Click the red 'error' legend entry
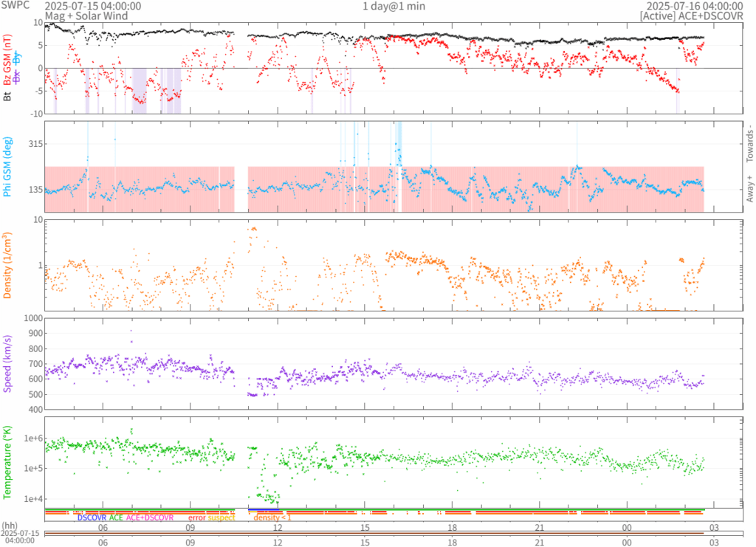The height and width of the screenshot is (547, 756). (x=196, y=518)
